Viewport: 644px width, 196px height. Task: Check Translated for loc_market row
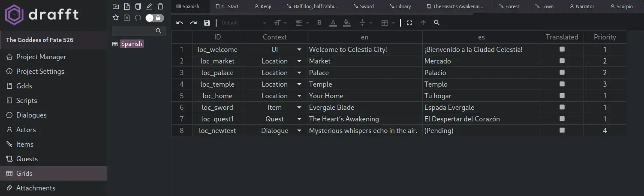(562, 61)
